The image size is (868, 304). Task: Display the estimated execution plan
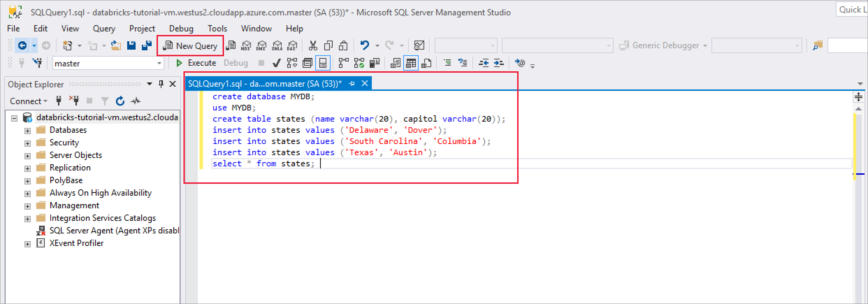tap(292, 63)
